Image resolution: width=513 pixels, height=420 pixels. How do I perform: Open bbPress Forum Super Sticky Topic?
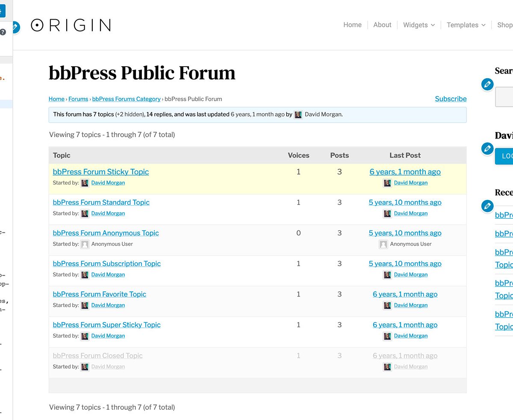click(x=107, y=325)
